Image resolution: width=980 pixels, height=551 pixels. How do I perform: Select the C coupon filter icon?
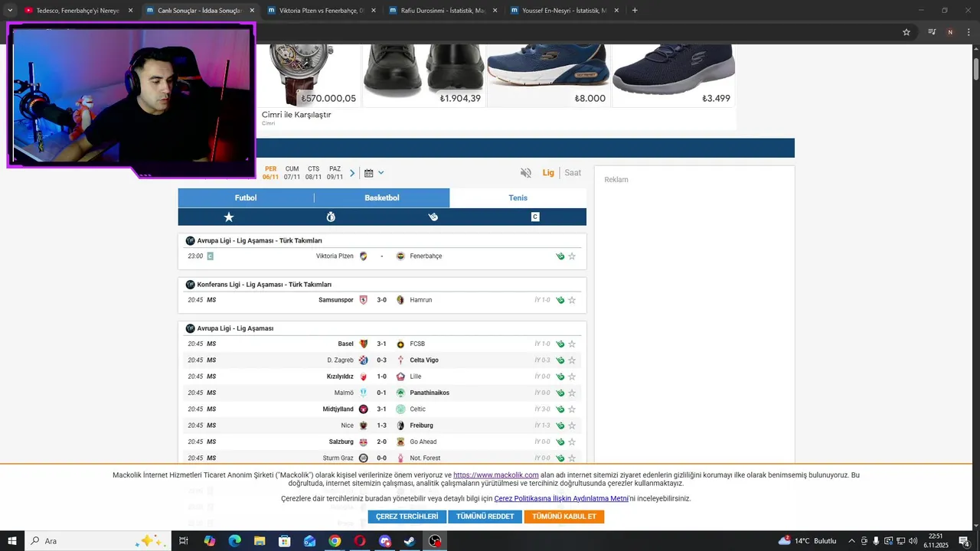(535, 217)
